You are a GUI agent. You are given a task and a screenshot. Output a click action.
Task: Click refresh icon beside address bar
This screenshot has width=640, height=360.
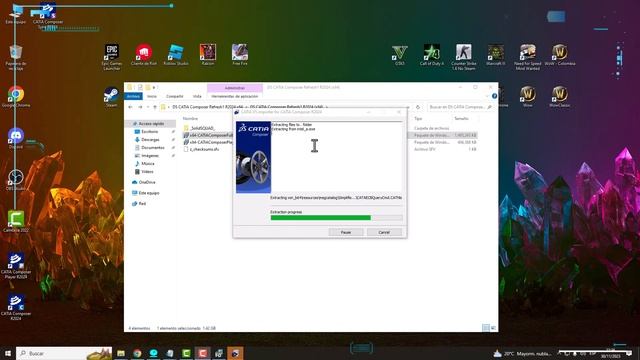418,107
